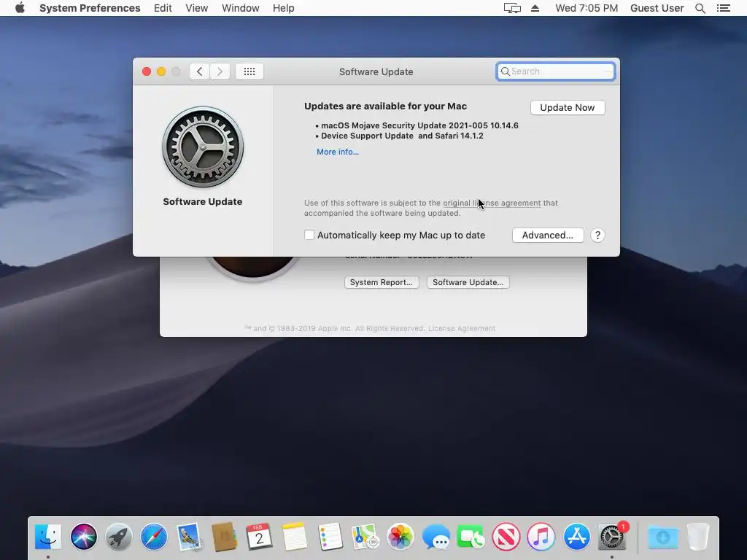Open Messages from the Dock
This screenshot has height=560, width=747.
click(436, 537)
